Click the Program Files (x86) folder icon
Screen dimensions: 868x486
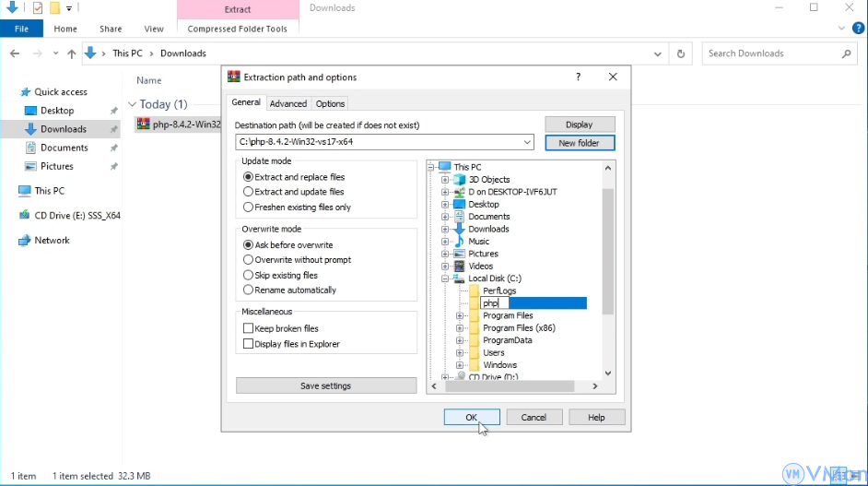click(x=474, y=328)
